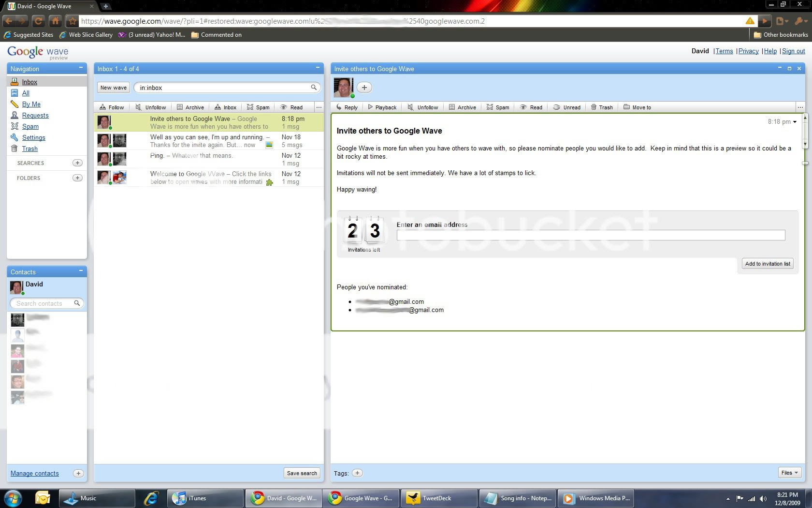This screenshot has width=812, height=508.
Task: Open the Files dropdown
Action: tap(790, 473)
